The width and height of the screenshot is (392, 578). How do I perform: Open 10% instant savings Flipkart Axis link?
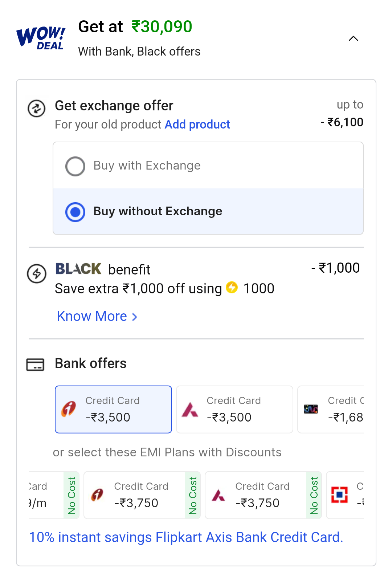(x=186, y=537)
